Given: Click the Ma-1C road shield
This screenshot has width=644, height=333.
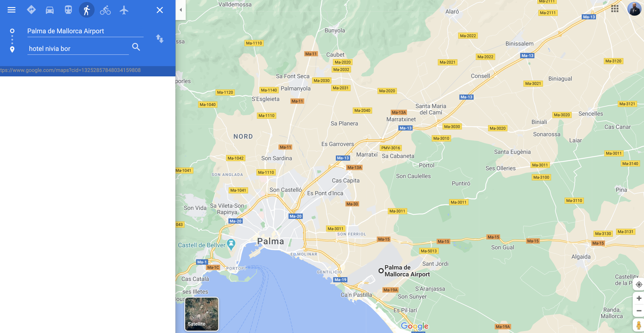Looking at the screenshot, I should 213,267.
